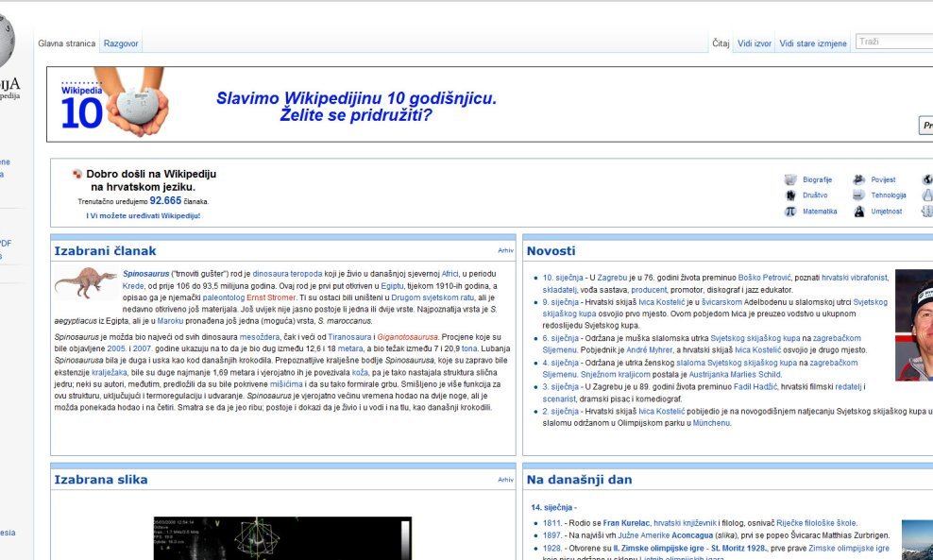Image resolution: width=933 pixels, height=560 pixels.
Task: Open Arhiv link in Izabrani članak
Action: [x=506, y=250]
